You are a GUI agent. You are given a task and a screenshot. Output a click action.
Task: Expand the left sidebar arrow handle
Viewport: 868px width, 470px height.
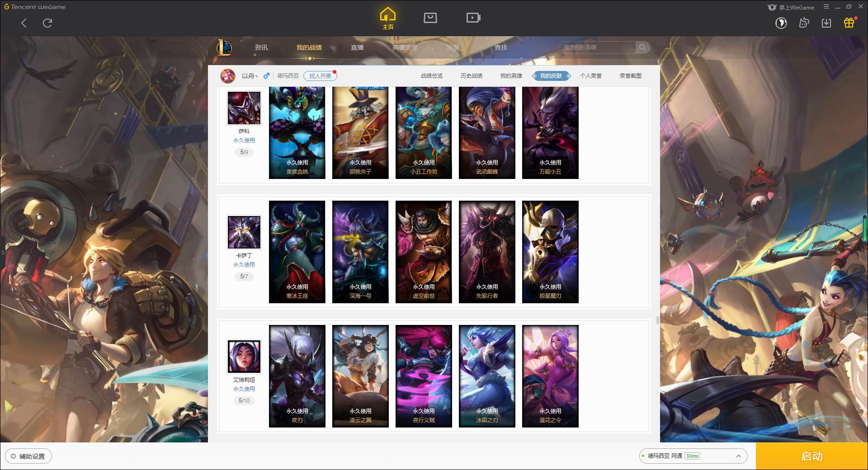coord(2,253)
